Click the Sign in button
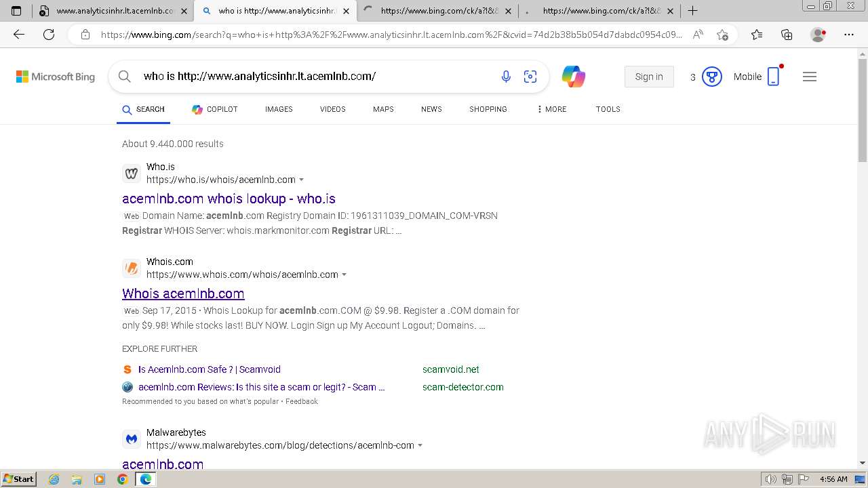 [x=649, y=77]
